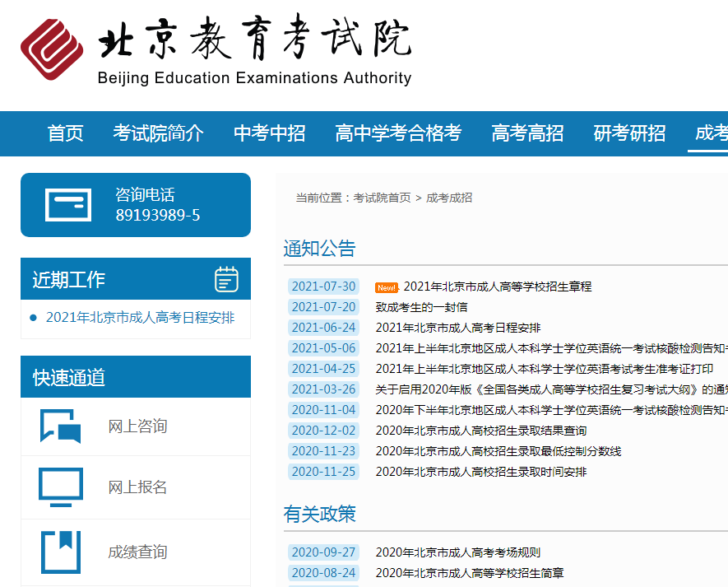Open the 网上报名 quick link
Screen dimensions: 728x587
(137, 487)
